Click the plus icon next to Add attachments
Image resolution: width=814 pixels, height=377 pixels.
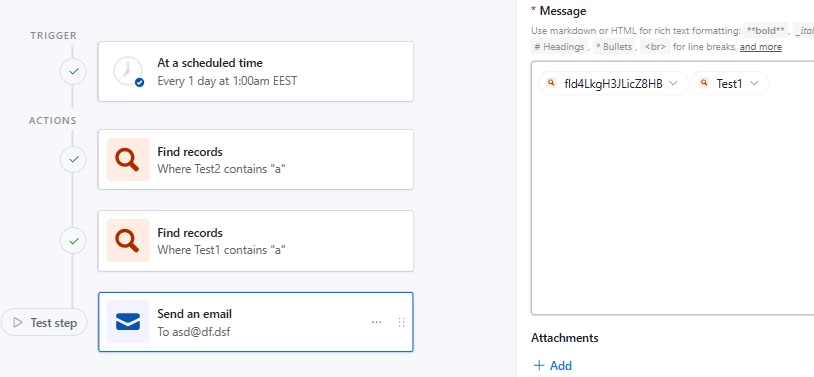tap(539, 366)
